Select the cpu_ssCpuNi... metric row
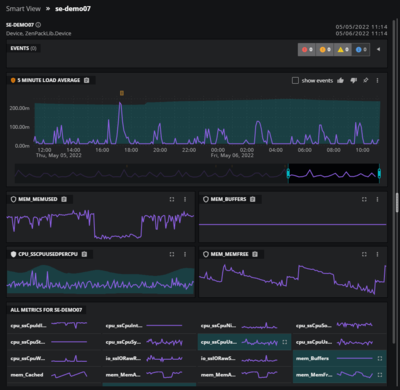The image size is (400, 390). point(244,325)
